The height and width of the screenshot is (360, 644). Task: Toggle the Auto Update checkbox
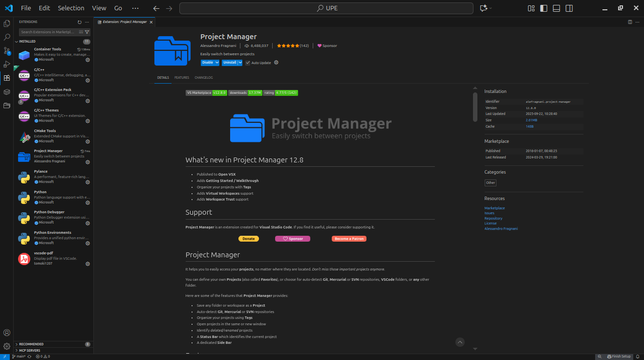point(248,63)
